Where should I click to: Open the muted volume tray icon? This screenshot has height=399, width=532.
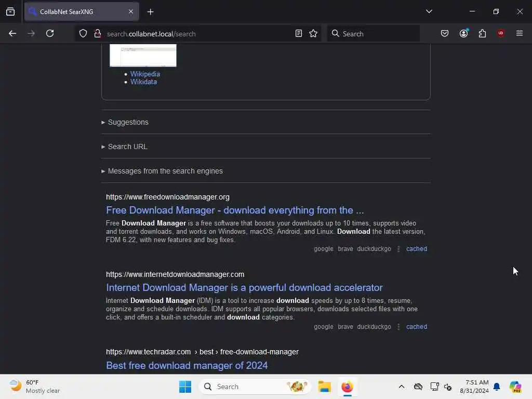coord(447,387)
